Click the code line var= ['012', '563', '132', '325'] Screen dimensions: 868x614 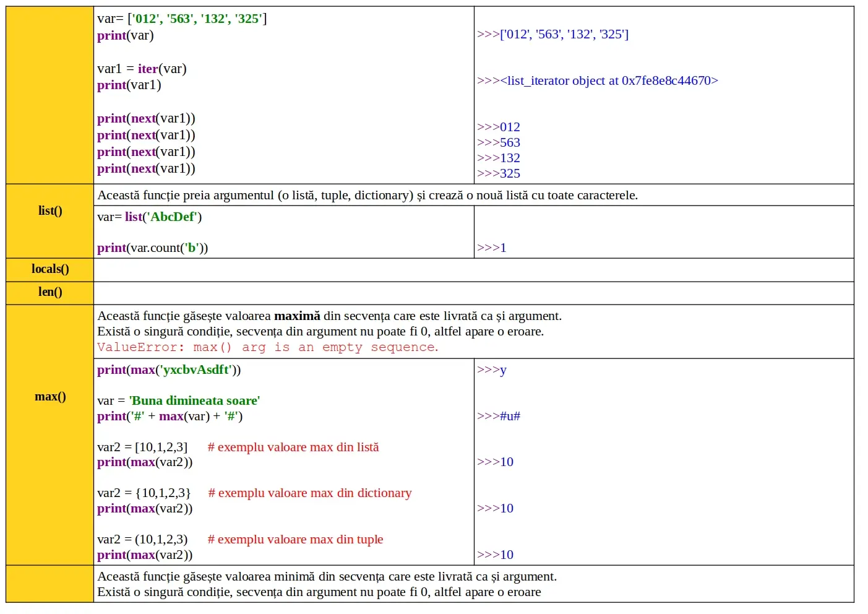pyautogui.click(x=182, y=19)
